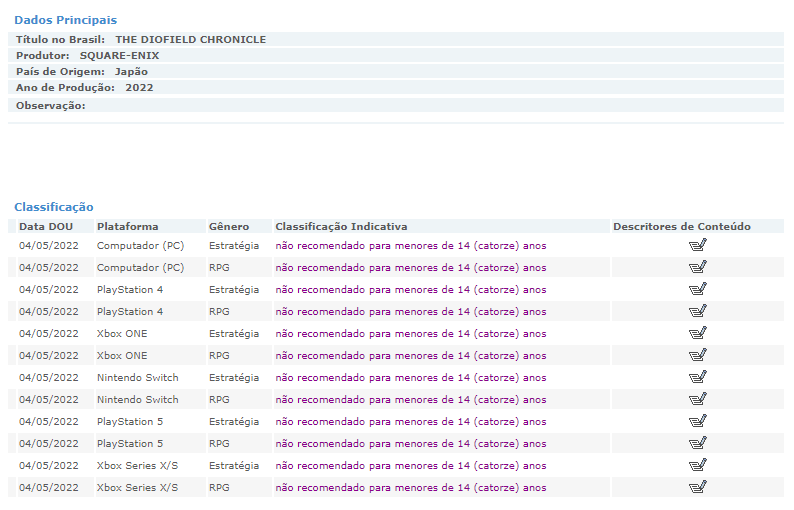Screen dimensions: 794x510
Task: Click the rating text in Computador (PC) Estratégia row
Action: (x=411, y=246)
